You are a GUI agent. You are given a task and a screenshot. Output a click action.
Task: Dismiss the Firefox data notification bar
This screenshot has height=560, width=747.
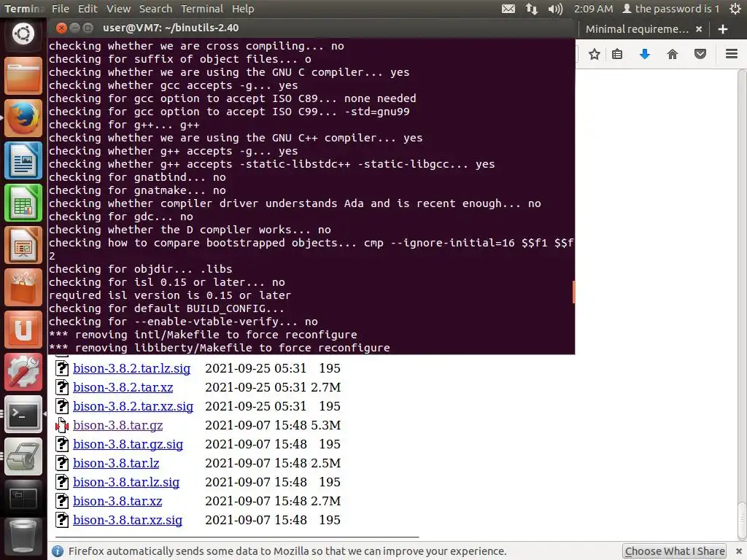tap(738, 551)
